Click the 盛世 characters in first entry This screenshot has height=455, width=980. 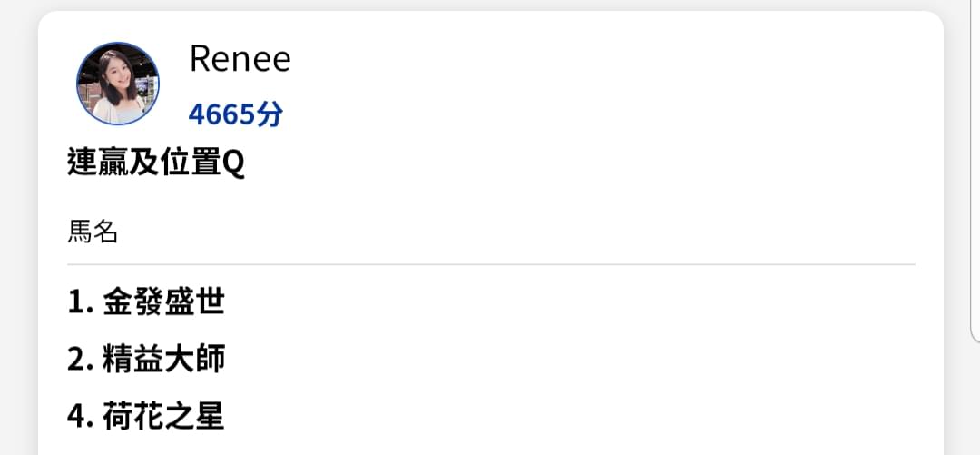pyautogui.click(x=194, y=302)
